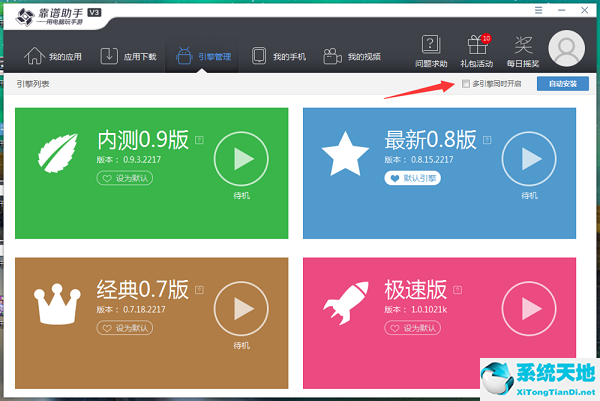Start the 经典0.7版 engine play button
Screen dimensions: 600x401
241,308
